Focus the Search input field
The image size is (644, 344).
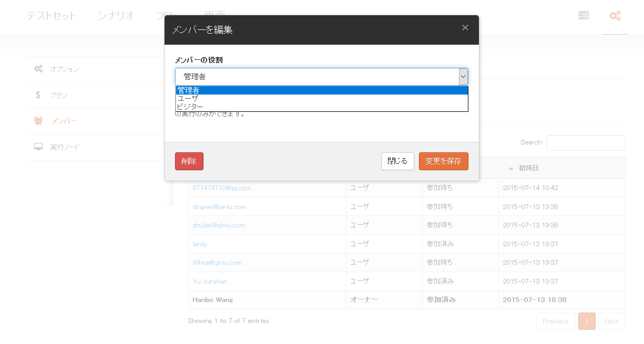point(586,143)
